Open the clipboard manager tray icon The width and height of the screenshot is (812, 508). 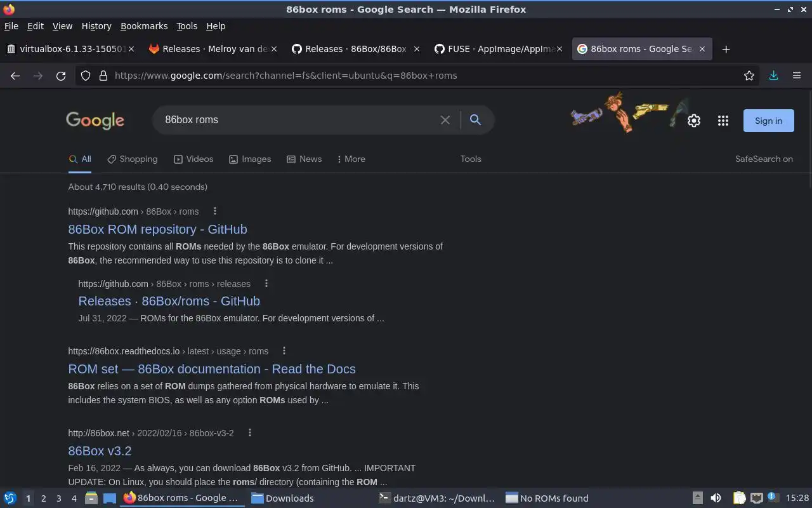click(x=739, y=498)
